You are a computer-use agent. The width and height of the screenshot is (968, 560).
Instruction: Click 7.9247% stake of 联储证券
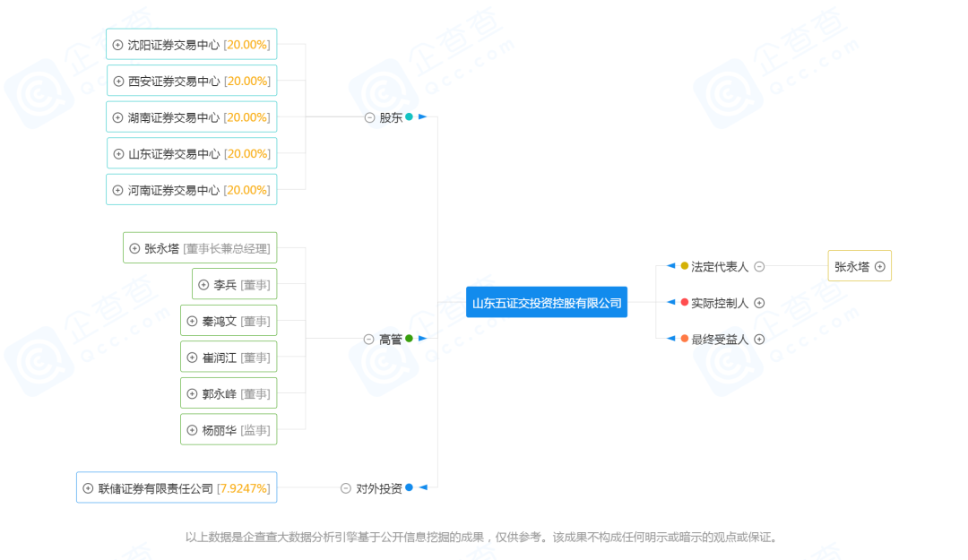click(243, 488)
